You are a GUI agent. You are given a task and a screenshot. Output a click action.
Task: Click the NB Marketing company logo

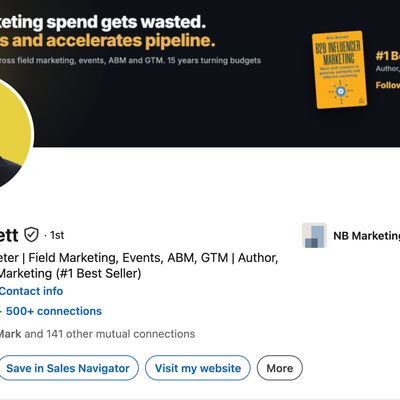[x=314, y=236]
